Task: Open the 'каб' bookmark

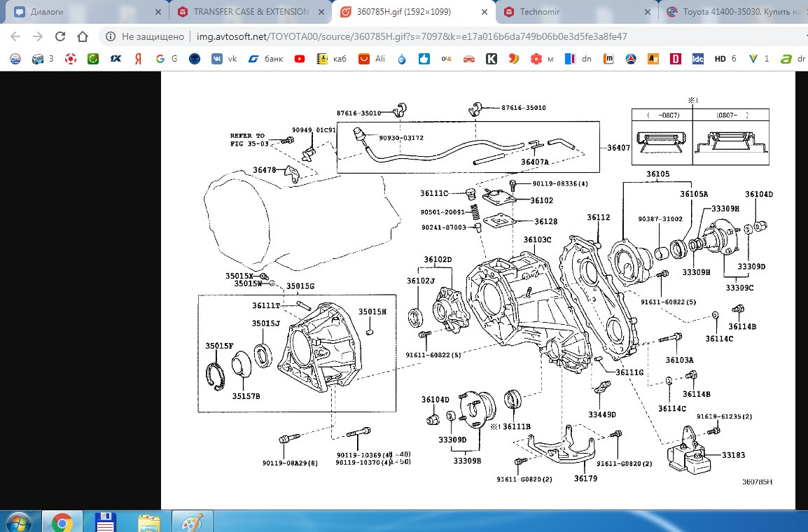Action: 333,59
